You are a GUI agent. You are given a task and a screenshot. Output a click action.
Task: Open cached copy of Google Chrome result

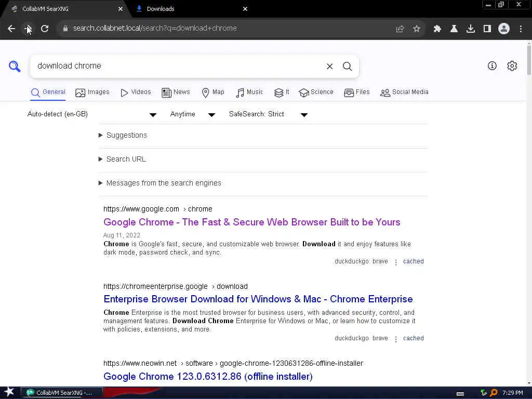coord(413,262)
